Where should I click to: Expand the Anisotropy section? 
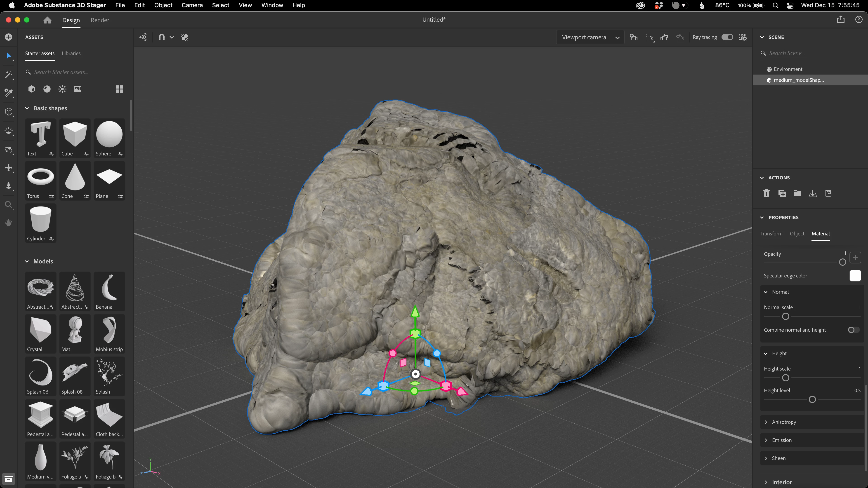784,422
